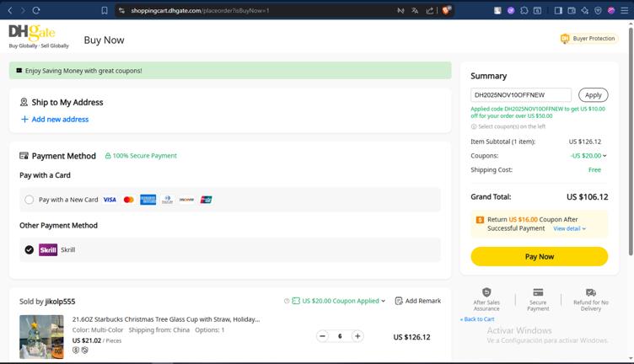Click the Back to Cart link
Screen dimensions: 634x364
[x=477, y=319]
